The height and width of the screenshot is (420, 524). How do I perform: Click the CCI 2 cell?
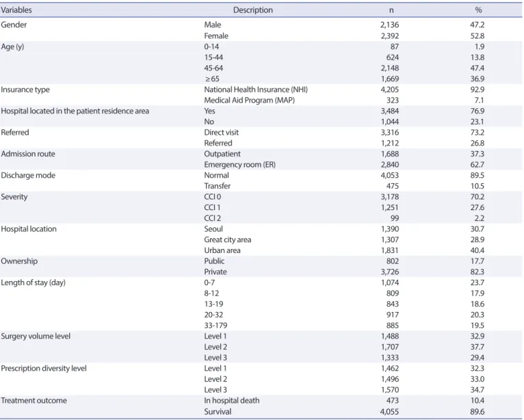pos(213,218)
